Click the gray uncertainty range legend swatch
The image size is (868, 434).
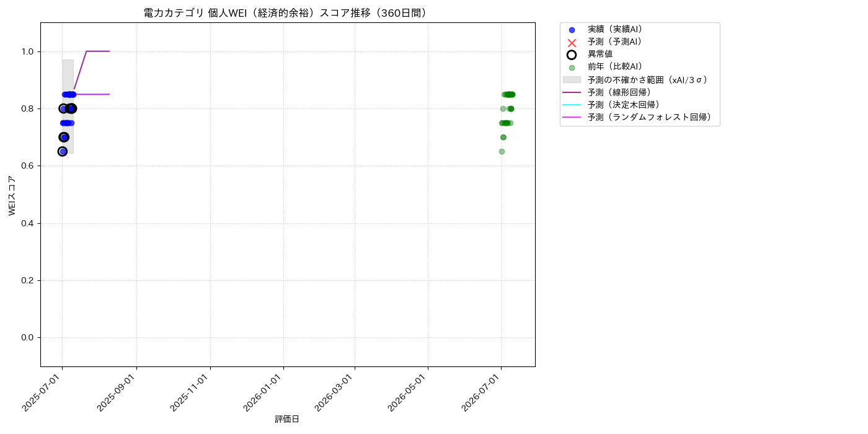pos(572,80)
